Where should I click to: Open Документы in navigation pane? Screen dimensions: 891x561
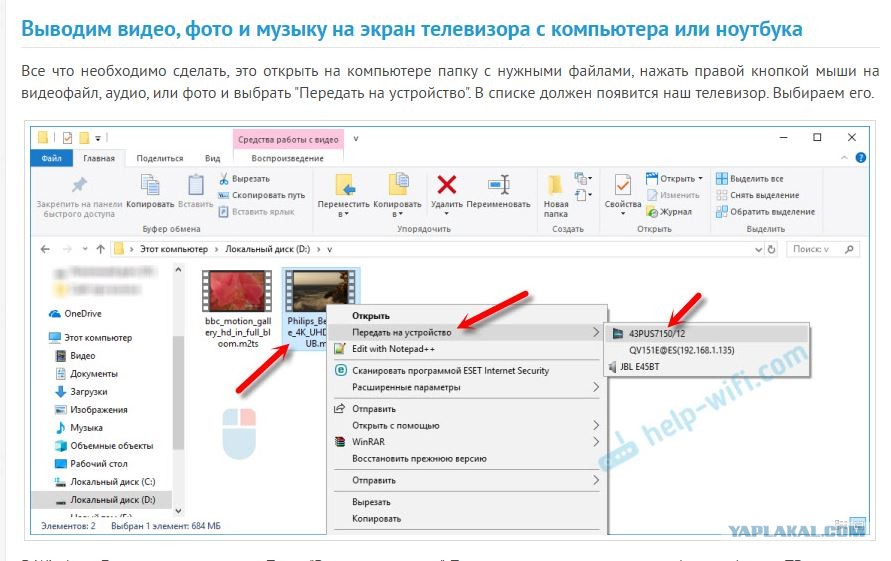(87, 373)
